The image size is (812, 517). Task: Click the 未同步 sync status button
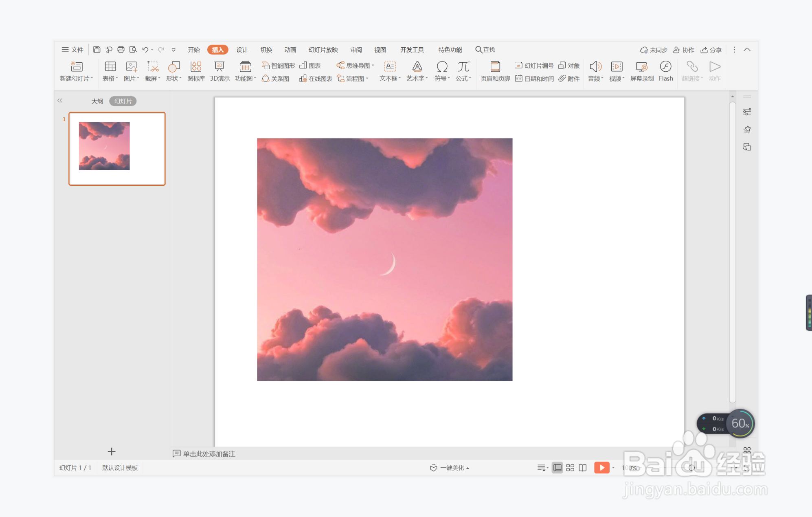tap(654, 50)
